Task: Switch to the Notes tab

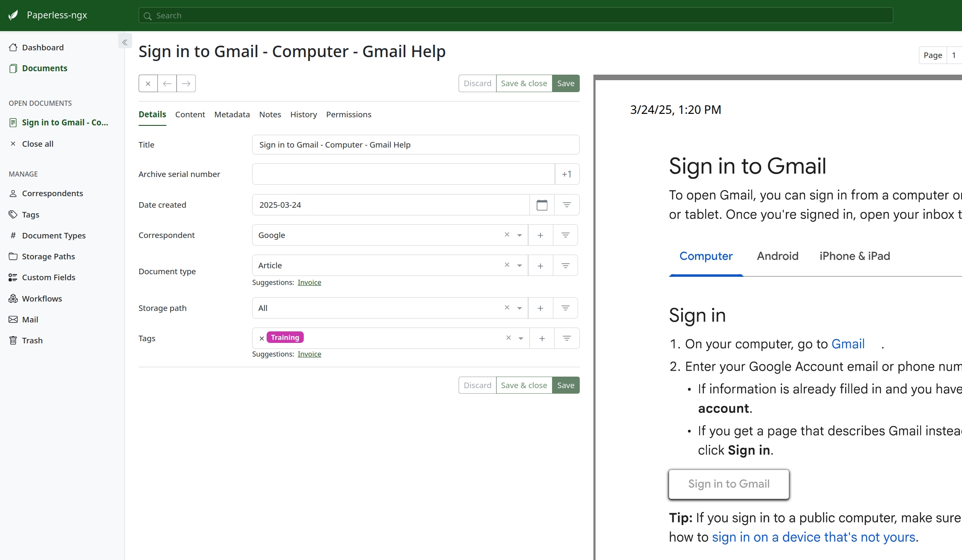Action: (x=270, y=114)
